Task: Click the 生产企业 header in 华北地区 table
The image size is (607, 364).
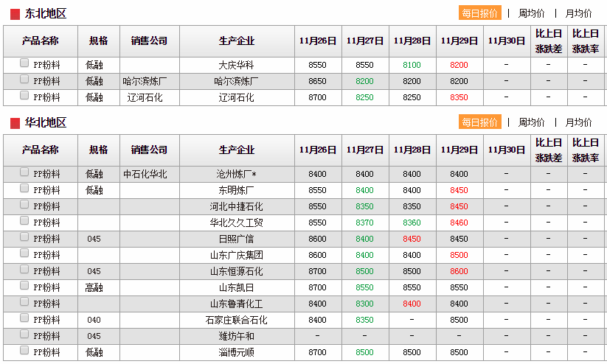Action: tap(236, 150)
